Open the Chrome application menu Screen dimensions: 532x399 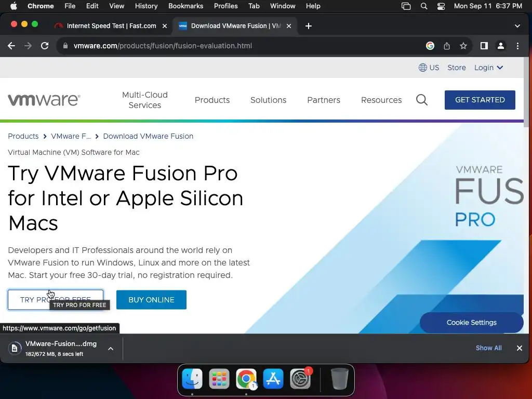tap(41, 6)
